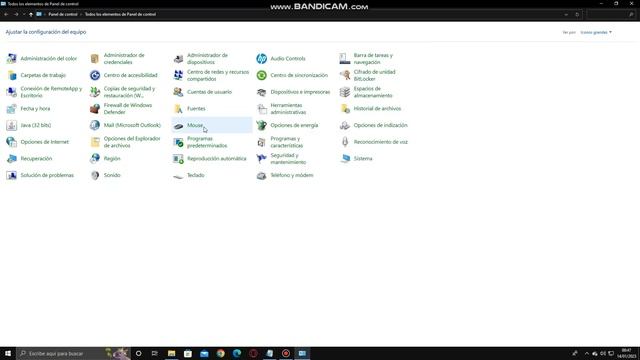Image resolution: width=640 pixels, height=360 pixels.
Task: Open the Solución de problemas icon
Action: tap(11, 175)
